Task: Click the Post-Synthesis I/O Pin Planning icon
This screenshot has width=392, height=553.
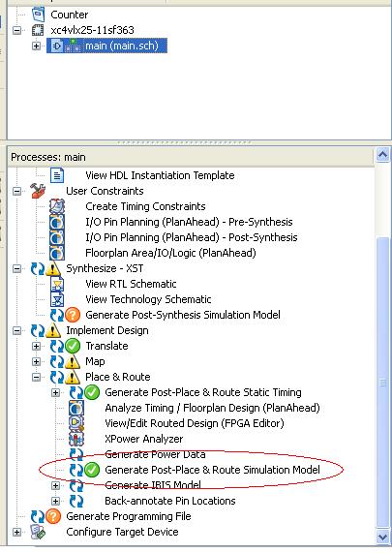Action: [57, 237]
